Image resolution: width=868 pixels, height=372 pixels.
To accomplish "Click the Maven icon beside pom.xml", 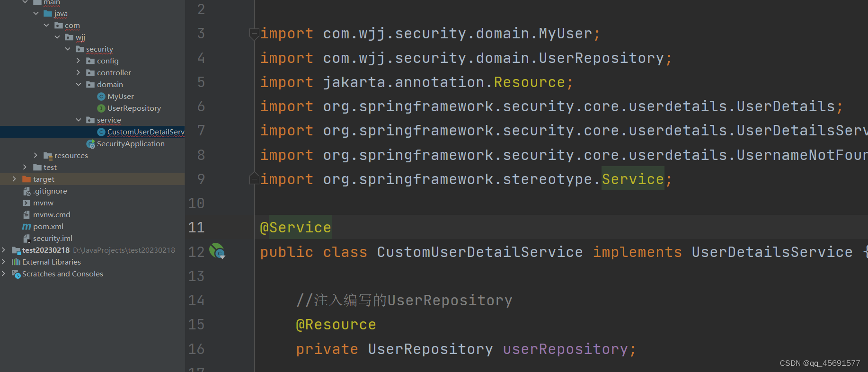I will [x=27, y=227].
